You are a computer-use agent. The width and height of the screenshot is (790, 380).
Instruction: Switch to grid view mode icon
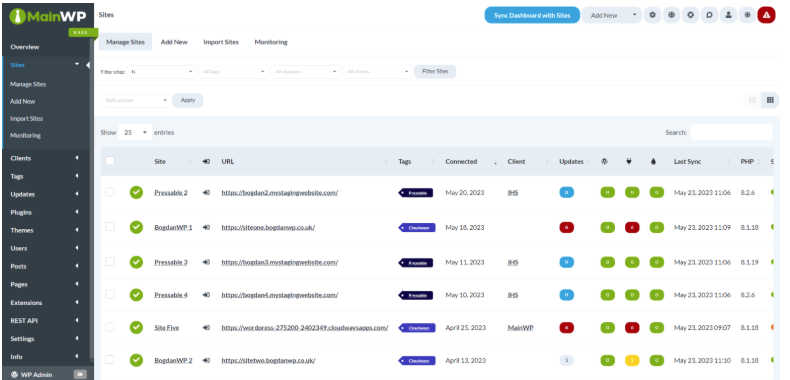click(770, 100)
